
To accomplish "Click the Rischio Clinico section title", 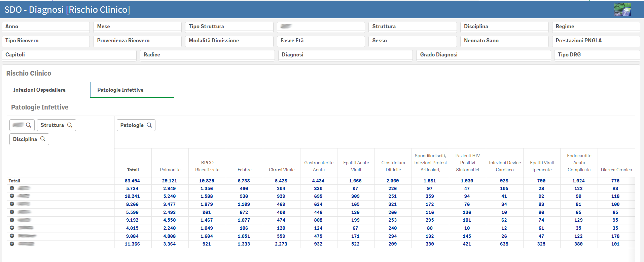I will [x=29, y=73].
